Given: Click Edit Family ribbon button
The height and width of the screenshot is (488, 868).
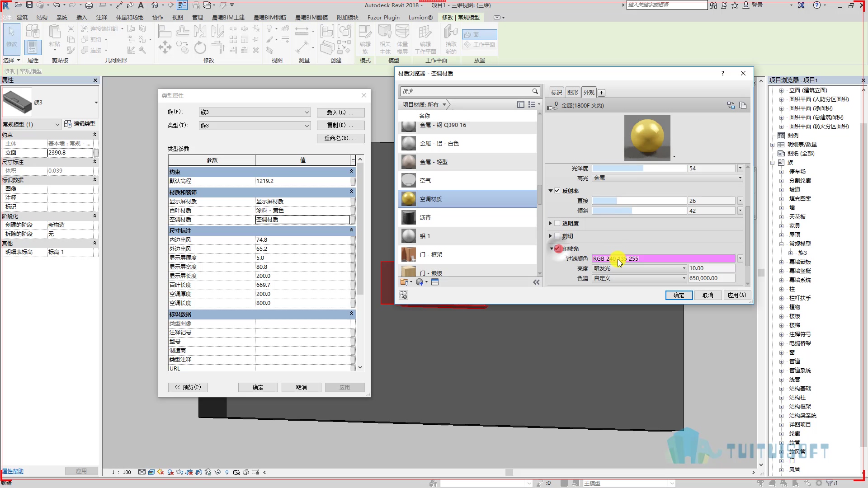Looking at the screenshot, I should 365,39.
